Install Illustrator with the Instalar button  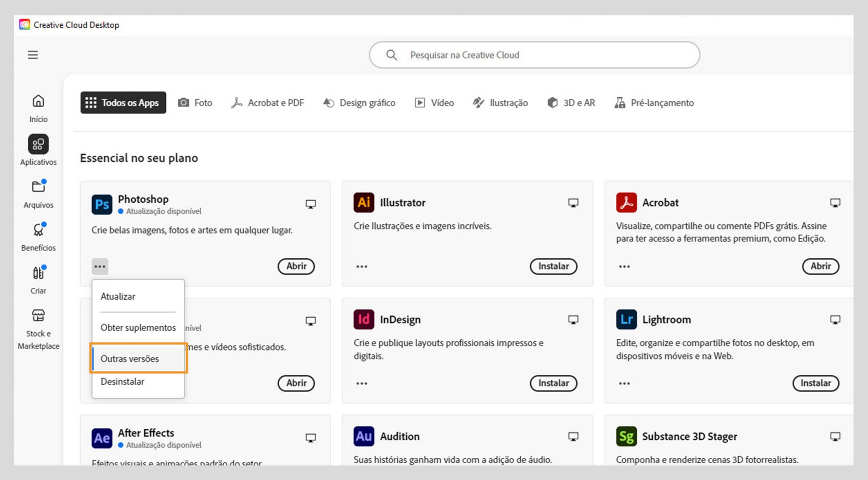tap(553, 266)
